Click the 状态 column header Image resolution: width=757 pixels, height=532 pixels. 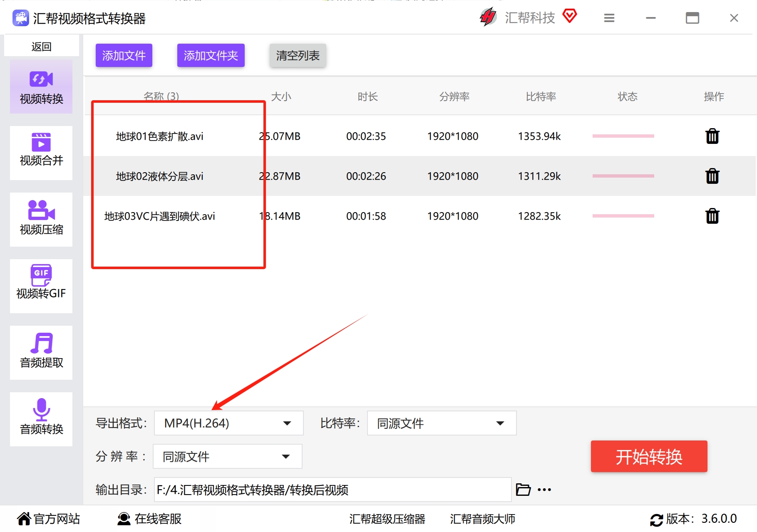pyautogui.click(x=627, y=97)
